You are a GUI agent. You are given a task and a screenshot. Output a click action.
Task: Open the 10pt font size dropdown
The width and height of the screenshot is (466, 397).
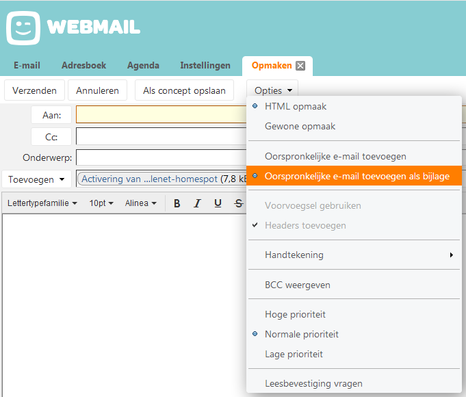[101, 203]
